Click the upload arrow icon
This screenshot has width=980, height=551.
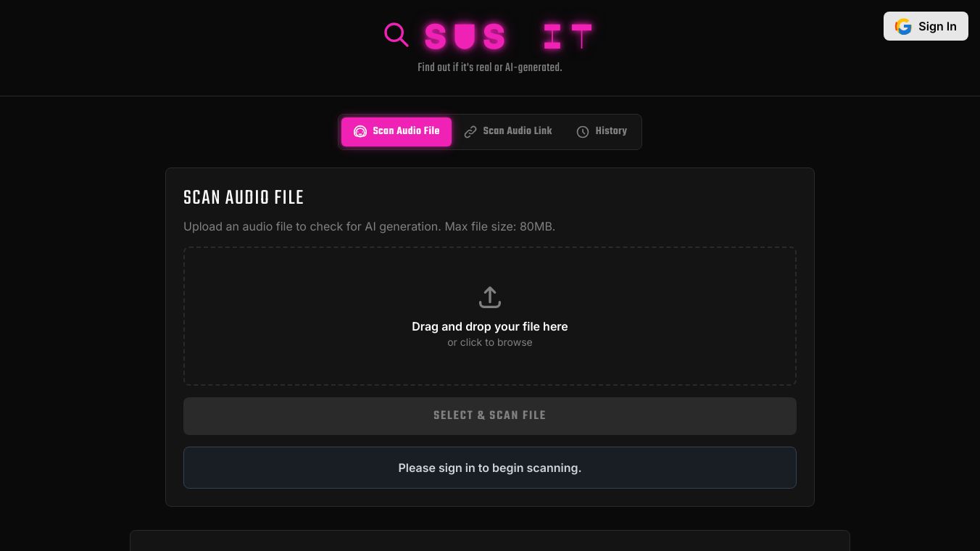point(490,297)
